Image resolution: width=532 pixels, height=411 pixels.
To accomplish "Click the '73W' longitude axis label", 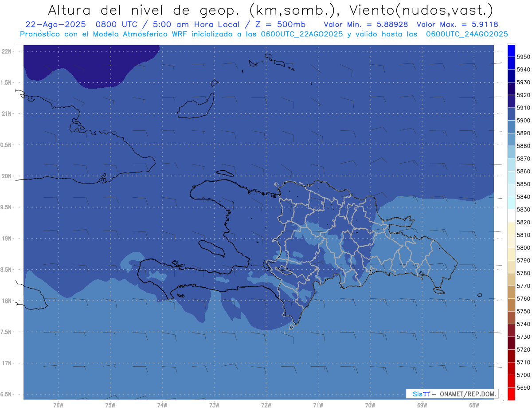I will pos(214,405).
